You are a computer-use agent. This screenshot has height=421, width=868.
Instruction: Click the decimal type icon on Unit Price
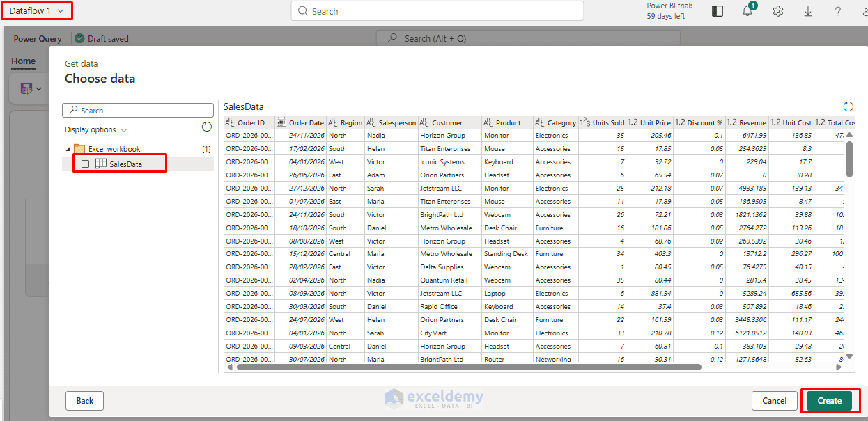(x=633, y=122)
